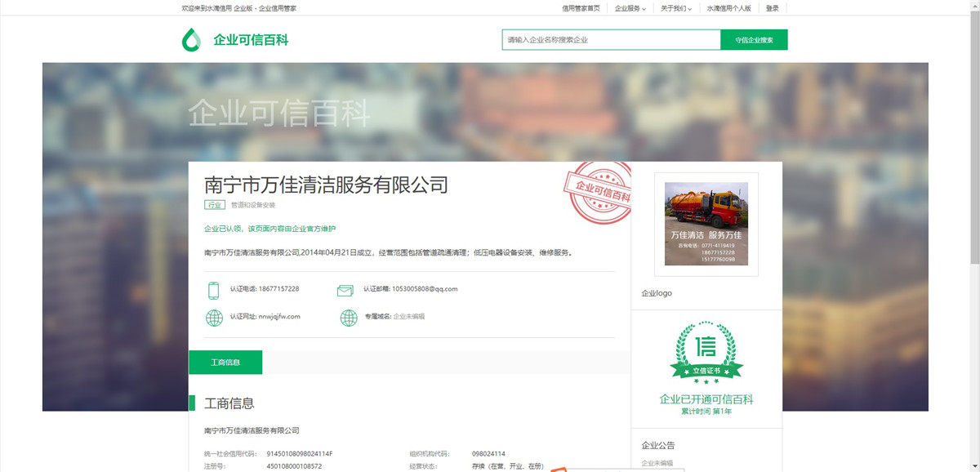Click the registration number 450108000108572
Viewport: 980px width, 472px height.
[x=294, y=466]
